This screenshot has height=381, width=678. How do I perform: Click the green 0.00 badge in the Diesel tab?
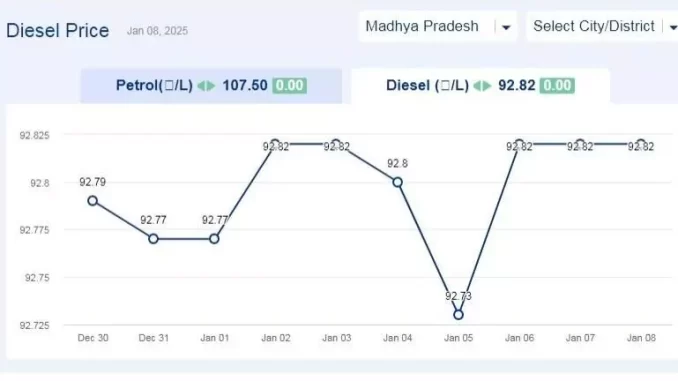[x=557, y=85]
